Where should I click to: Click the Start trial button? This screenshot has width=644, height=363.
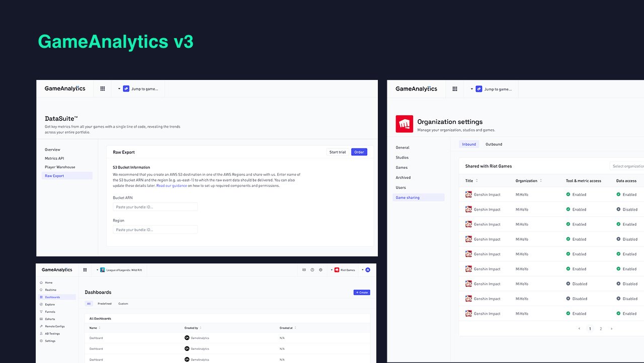[x=338, y=152]
